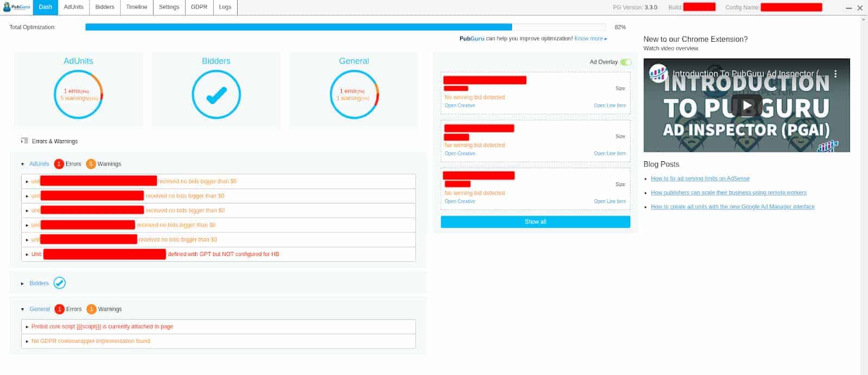Click 'New to our Chrome Extension?' heading
This screenshot has height=375, width=868.
[x=695, y=39]
